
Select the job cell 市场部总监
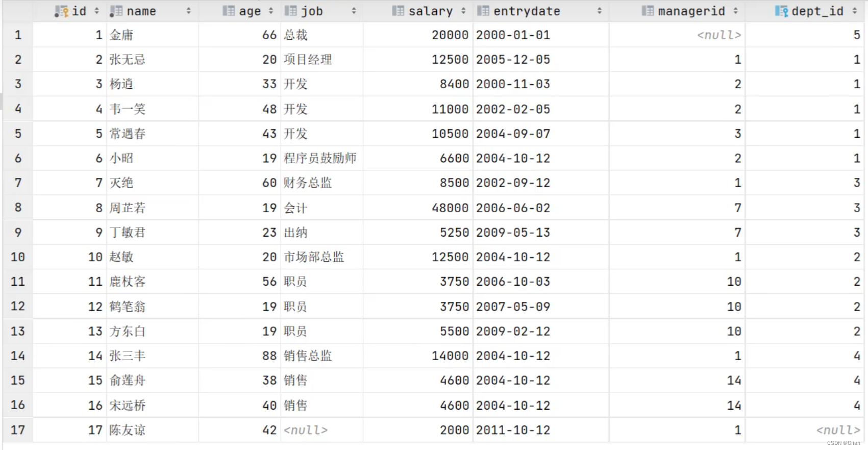point(321,257)
